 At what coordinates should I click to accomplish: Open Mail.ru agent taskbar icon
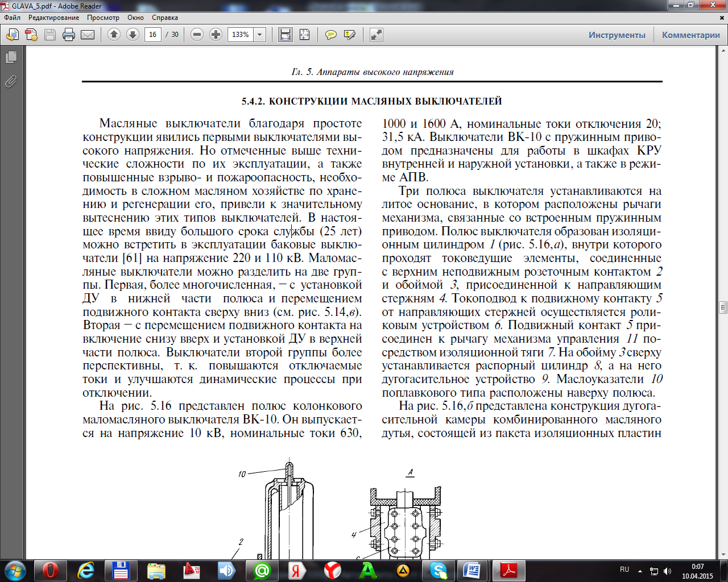pyautogui.click(x=262, y=571)
